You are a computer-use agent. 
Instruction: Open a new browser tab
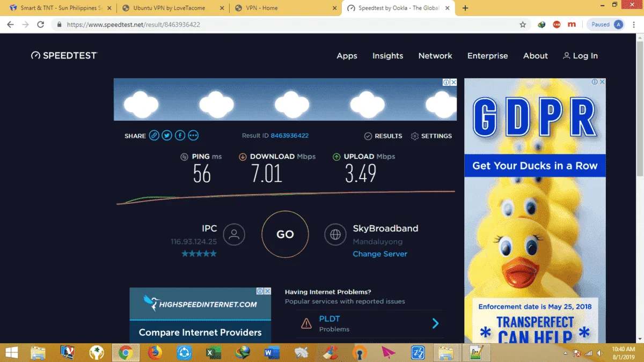(465, 8)
